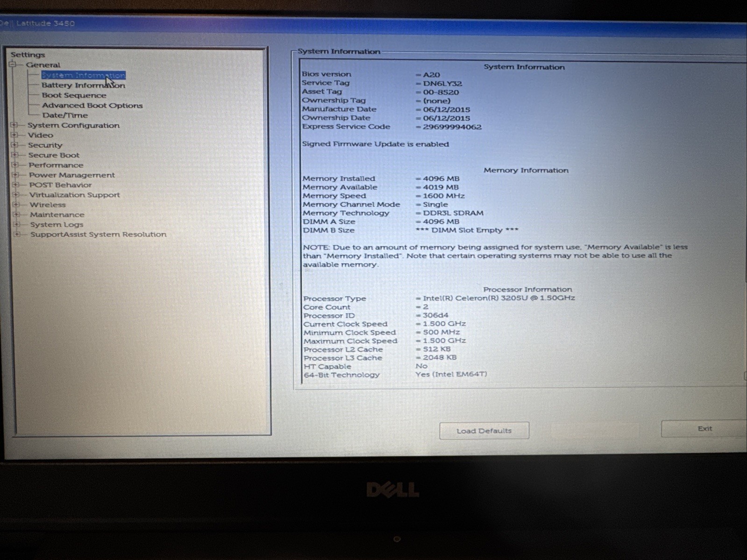The width and height of the screenshot is (747, 560).
Task: Open Date/Time settings
Action: click(65, 115)
